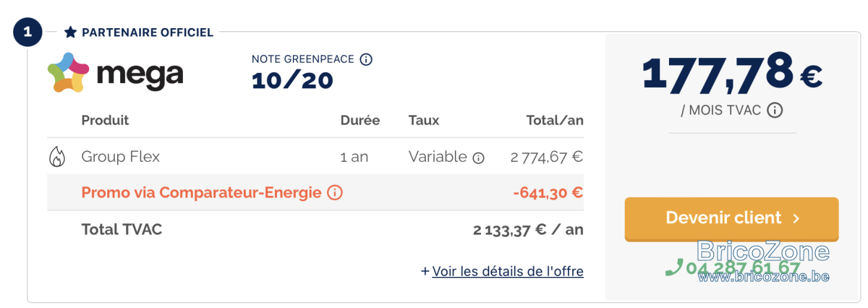The width and height of the screenshot is (868, 308).
Task: Click the star icon before PARTENAIRE OFFICIEL
Action: (x=70, y=33)
